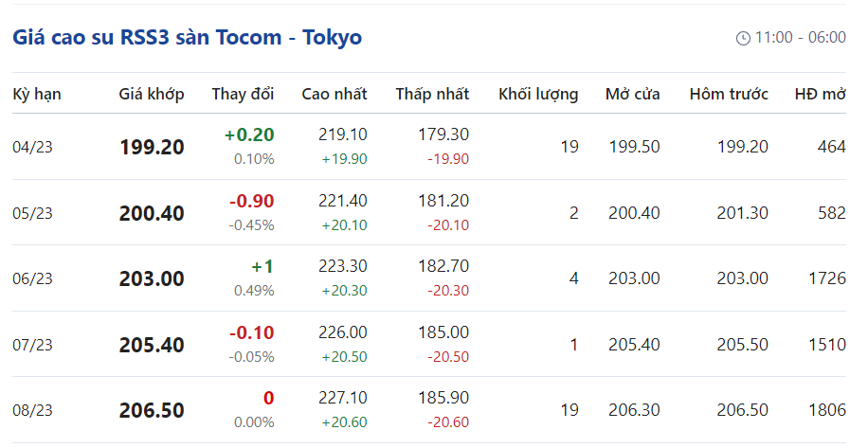Screen dimensions: 868x448
Task: Click the clock icon beside 11:00 - 06:00
Action: [743, 38]
